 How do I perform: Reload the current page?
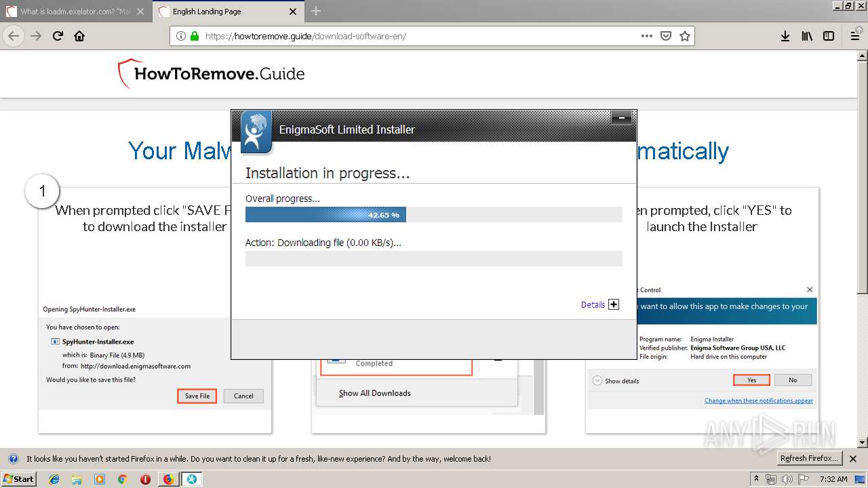coord(58,36)
